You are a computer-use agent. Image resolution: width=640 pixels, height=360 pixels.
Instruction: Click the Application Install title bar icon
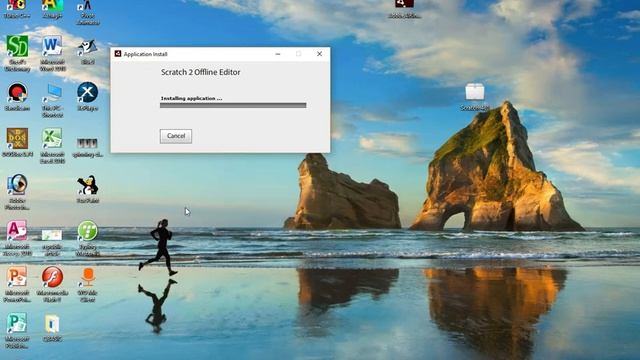[x=118, y=54]
